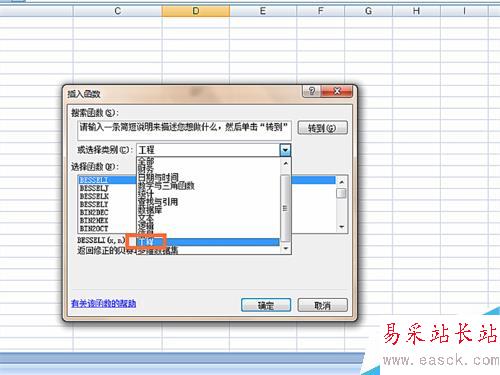Open the dialog help question mark button
This screenshot has width=500, height=375.
(x=312, y=91)
